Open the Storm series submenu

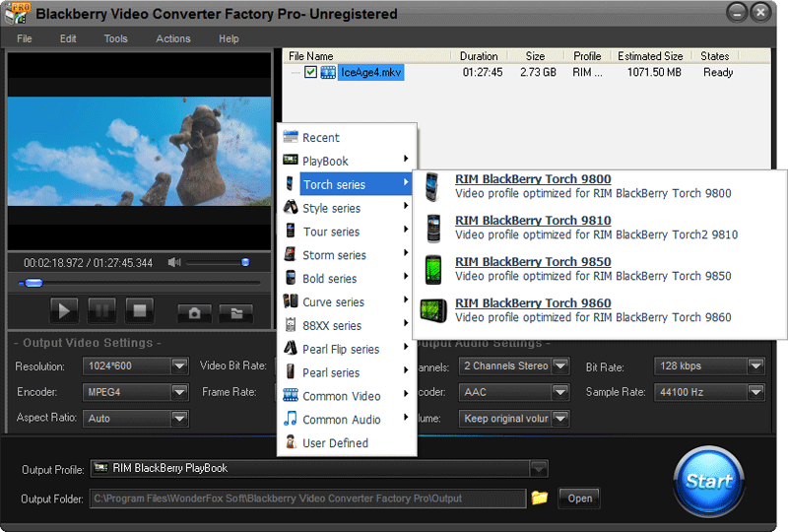point(347,255)
